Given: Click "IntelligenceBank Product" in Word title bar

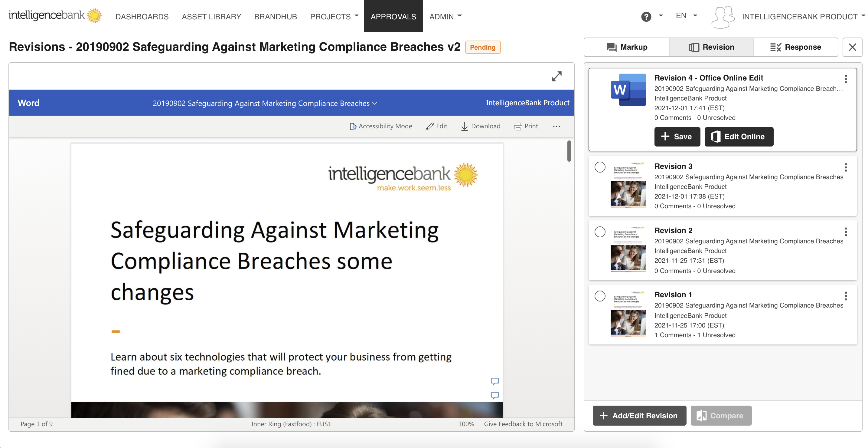Looking at the screenshot, I should (x=527, y=103).
